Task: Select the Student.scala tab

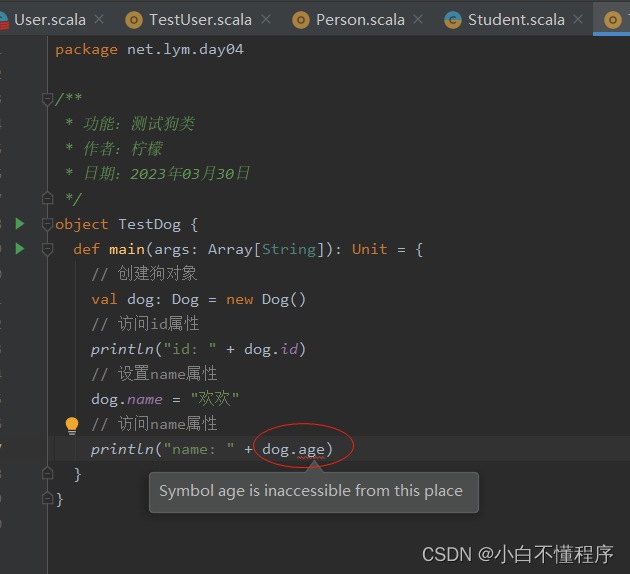Action: 516,20
